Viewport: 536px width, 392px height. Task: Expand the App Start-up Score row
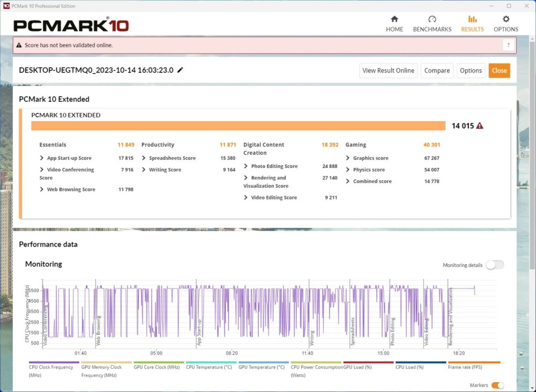click(42, 158)
